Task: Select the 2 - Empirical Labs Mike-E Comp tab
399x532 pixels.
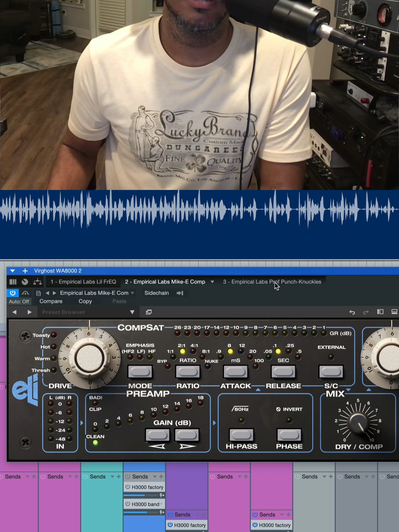Action: [165, 282]
